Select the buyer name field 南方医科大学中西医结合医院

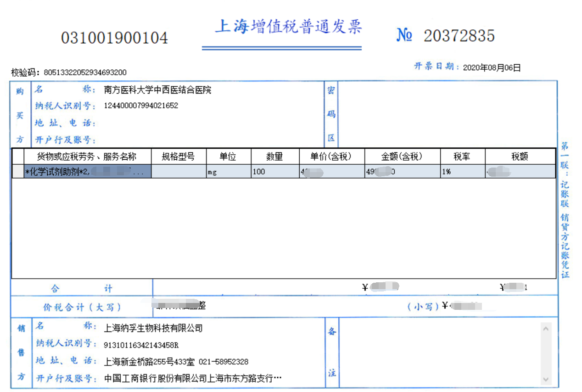coord(157,90)
